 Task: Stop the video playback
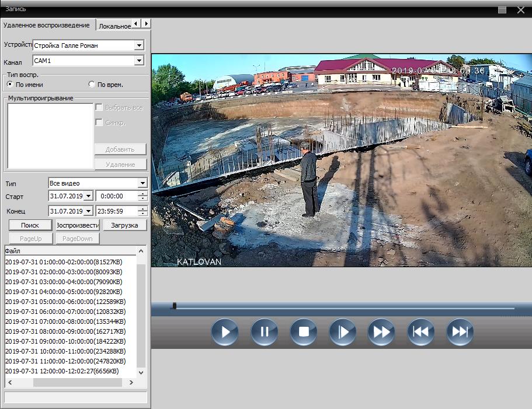(304, 332)
